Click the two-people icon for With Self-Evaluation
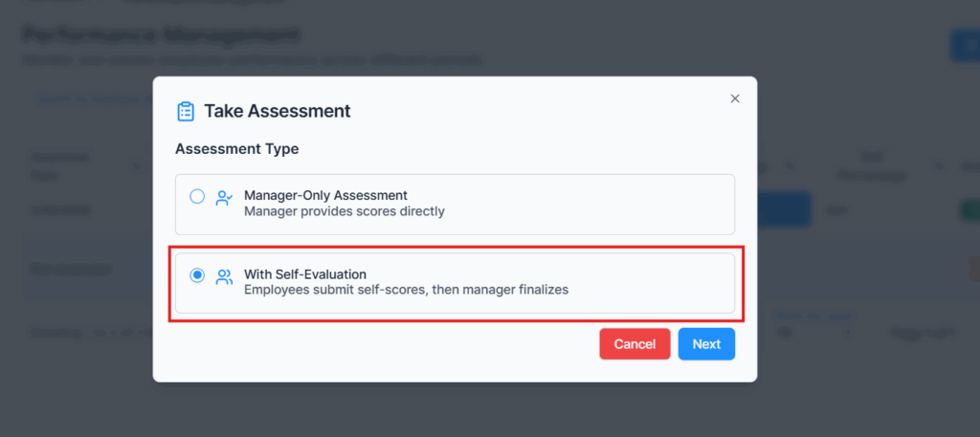Image resolution: width=980 pixels, height=437 pixels. [224, 277]
